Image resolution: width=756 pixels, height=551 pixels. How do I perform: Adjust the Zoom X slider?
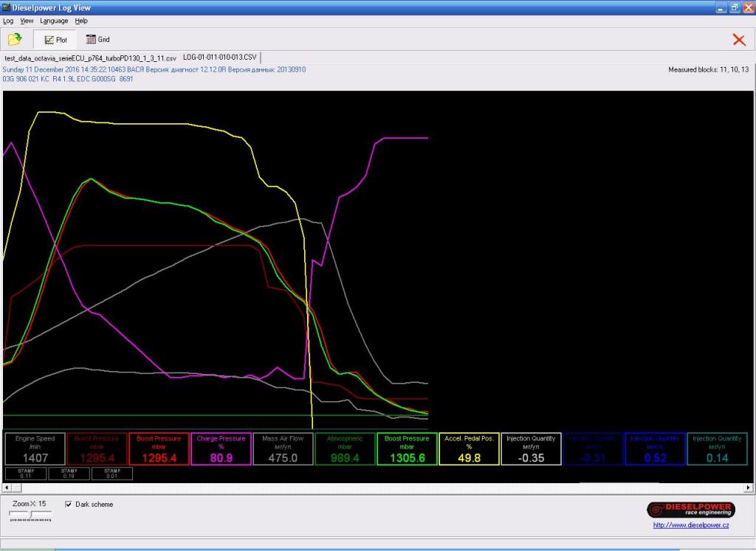(30, 516)
